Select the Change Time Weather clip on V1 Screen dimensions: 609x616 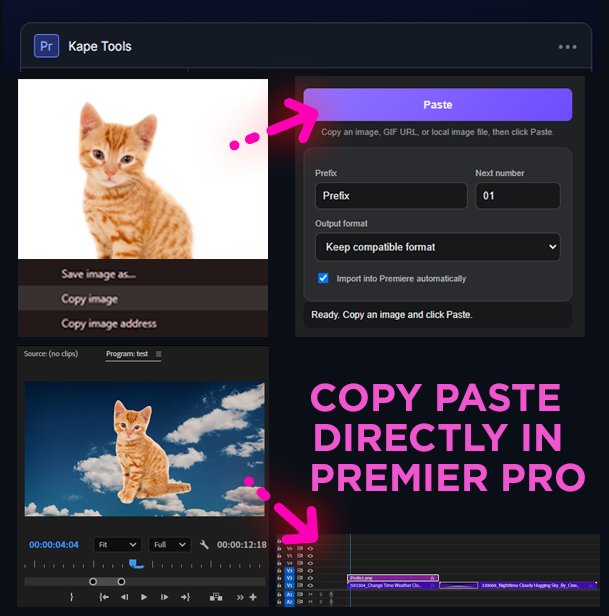[393, 585]
